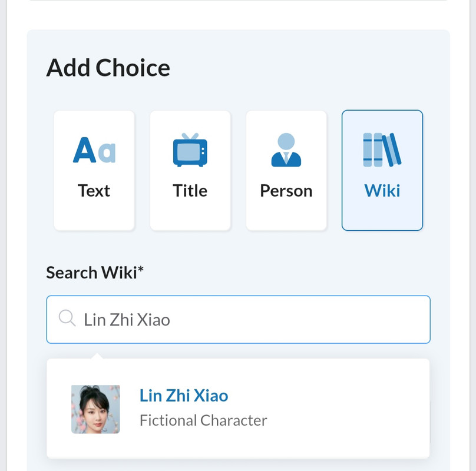Pick the Person label option
Viewport: 476px width, 471px height.
click(x=286, y=191)
